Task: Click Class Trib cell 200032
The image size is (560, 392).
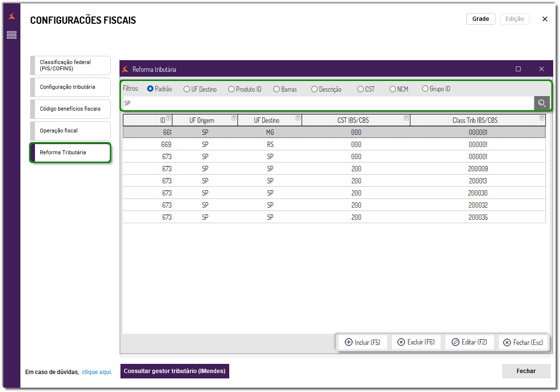Action: [x=478, y=205]
